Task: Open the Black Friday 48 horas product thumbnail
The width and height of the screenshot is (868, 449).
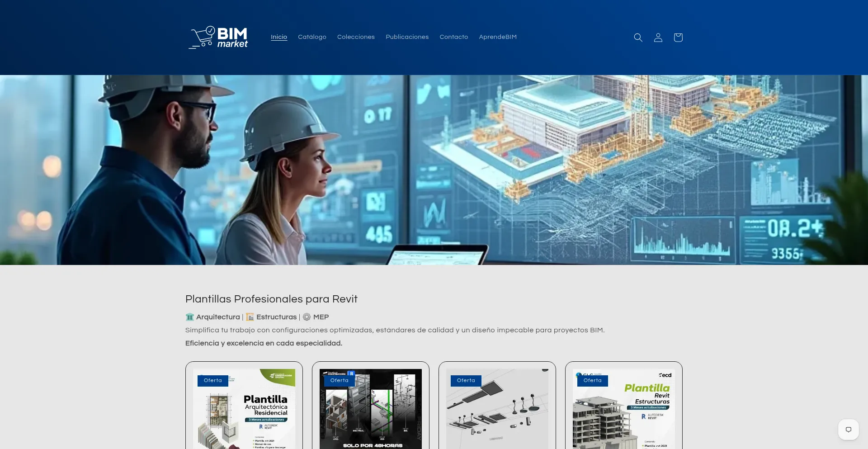Action: point(371,409)
